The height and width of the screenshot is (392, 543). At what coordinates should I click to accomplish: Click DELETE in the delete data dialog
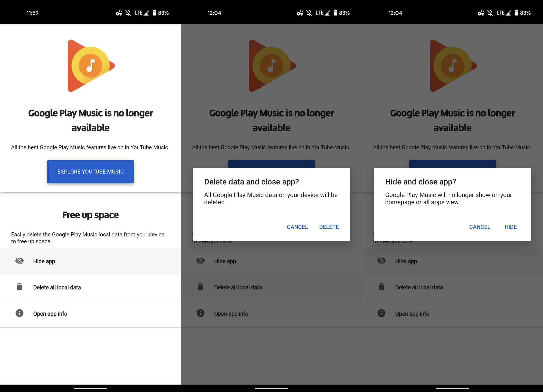click(329, 227)
